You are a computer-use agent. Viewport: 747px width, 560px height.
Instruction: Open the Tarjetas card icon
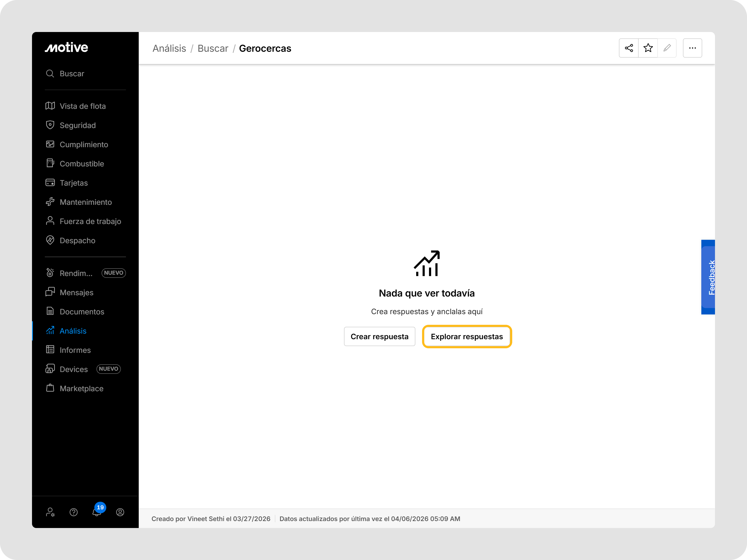[x=50, y=183]
